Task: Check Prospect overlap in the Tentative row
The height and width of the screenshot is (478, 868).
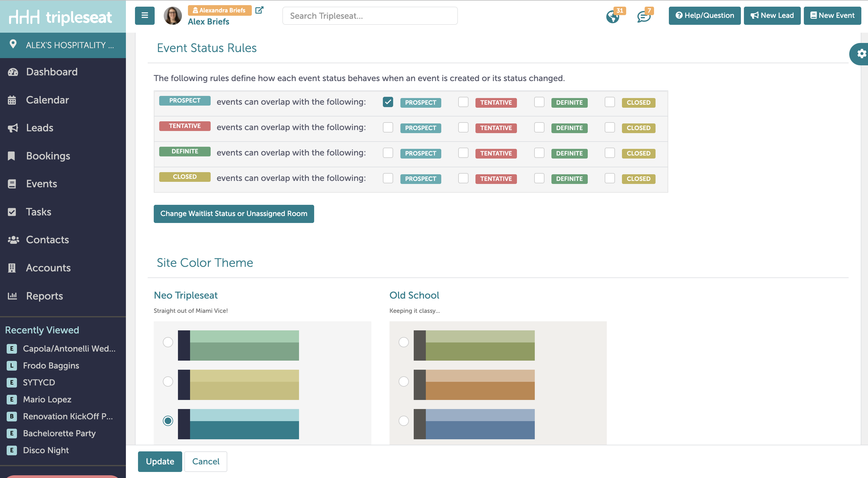Action: pos(388,127)
